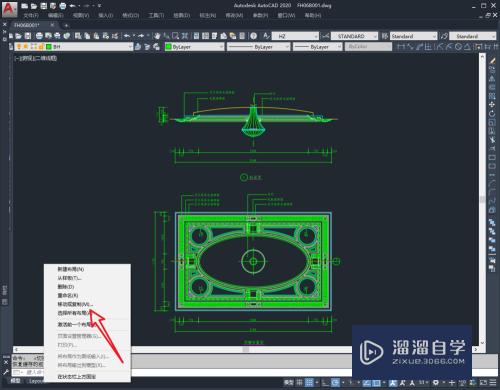Open the AutoCAD application menu logo
Image resolution: width=500 pixels, height=390 pixels.
pos(9,9)
